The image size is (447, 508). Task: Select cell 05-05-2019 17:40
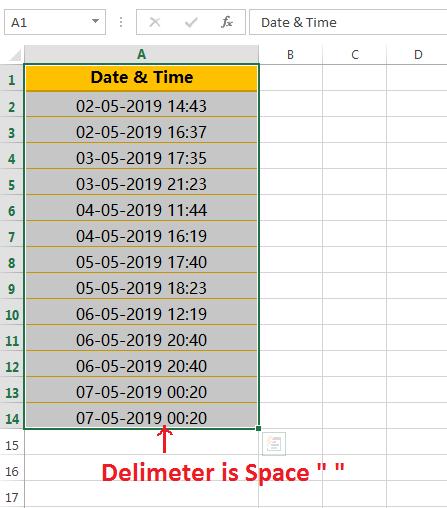(141, 260)
